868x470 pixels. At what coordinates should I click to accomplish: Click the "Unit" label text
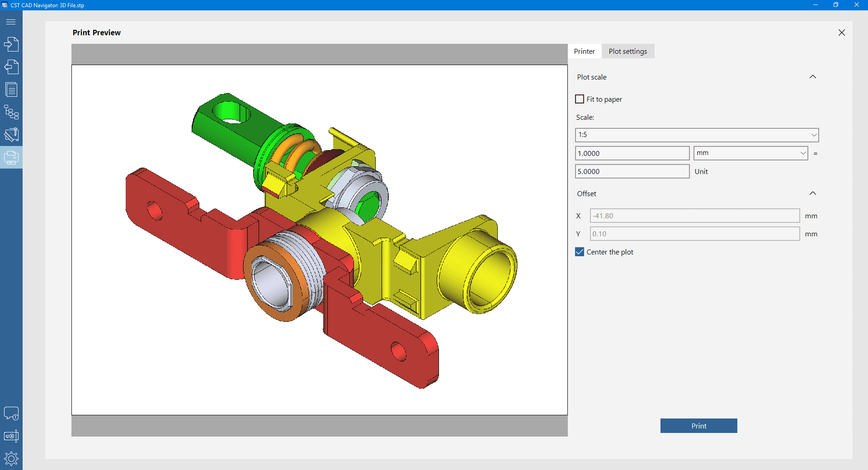click(701, 171)
